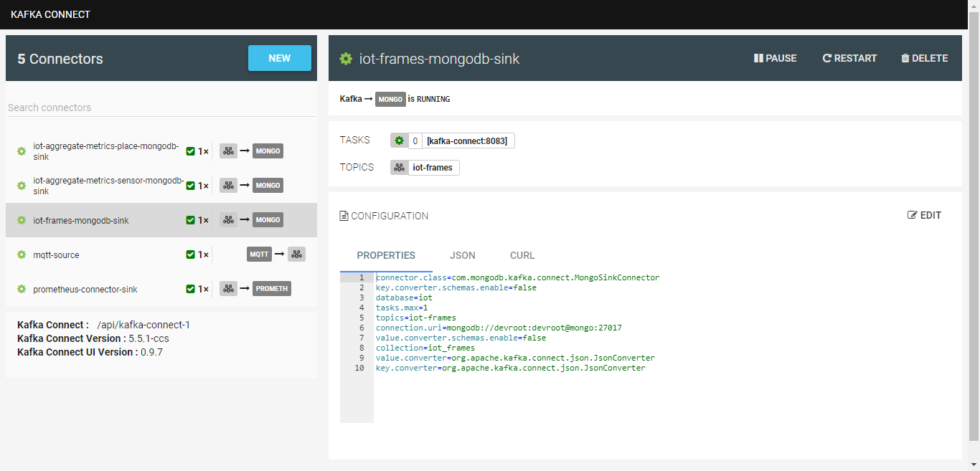Click the 5 Connectors heading
Viewport: 980px width, 471px height.
click(60, 59)
